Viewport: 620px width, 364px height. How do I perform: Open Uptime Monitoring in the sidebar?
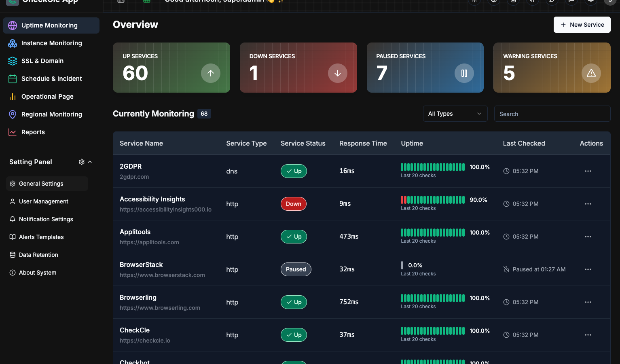click(x=51, y=25)
